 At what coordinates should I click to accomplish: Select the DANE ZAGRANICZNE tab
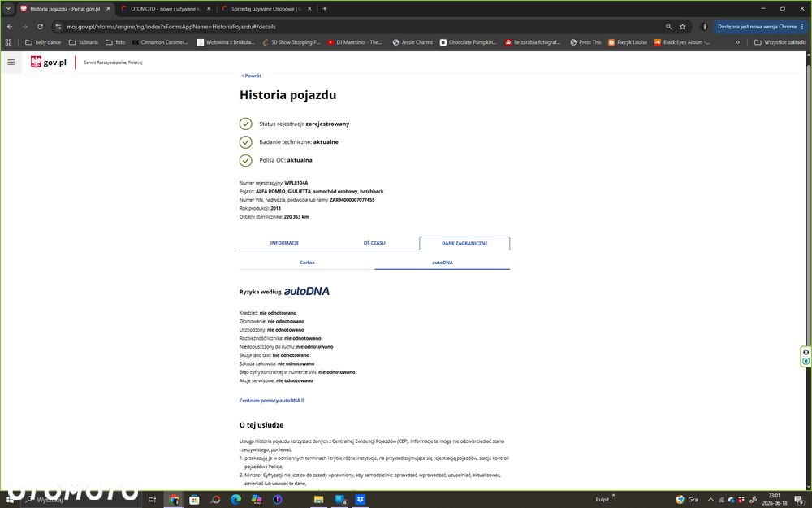click(464, 243)
